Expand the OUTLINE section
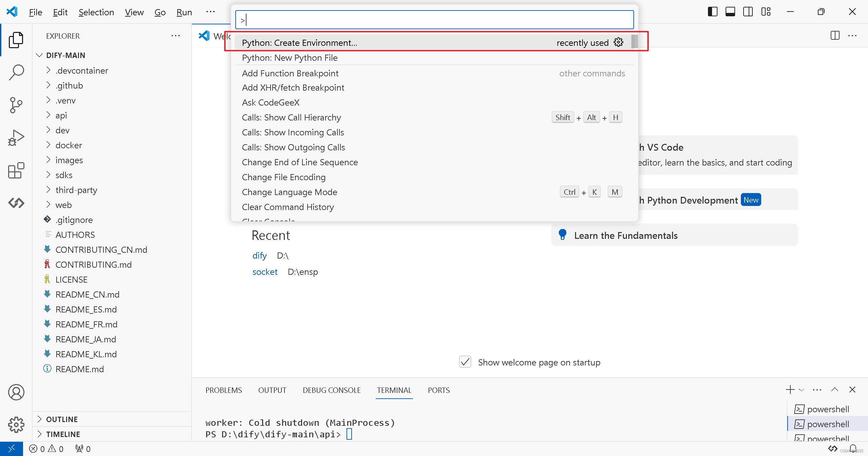868x456 pixels. [x=62, y=419]
